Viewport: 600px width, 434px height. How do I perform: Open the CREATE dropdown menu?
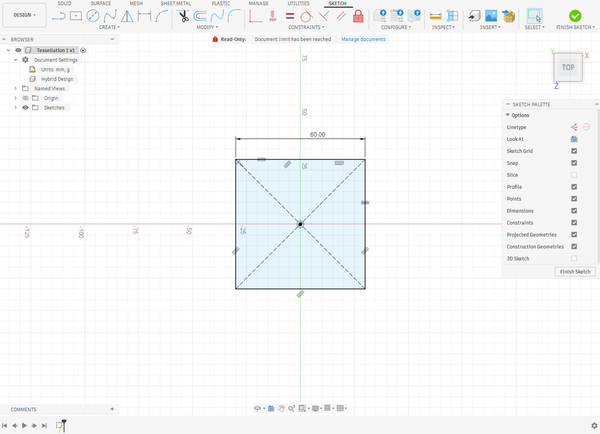point(109,27)
